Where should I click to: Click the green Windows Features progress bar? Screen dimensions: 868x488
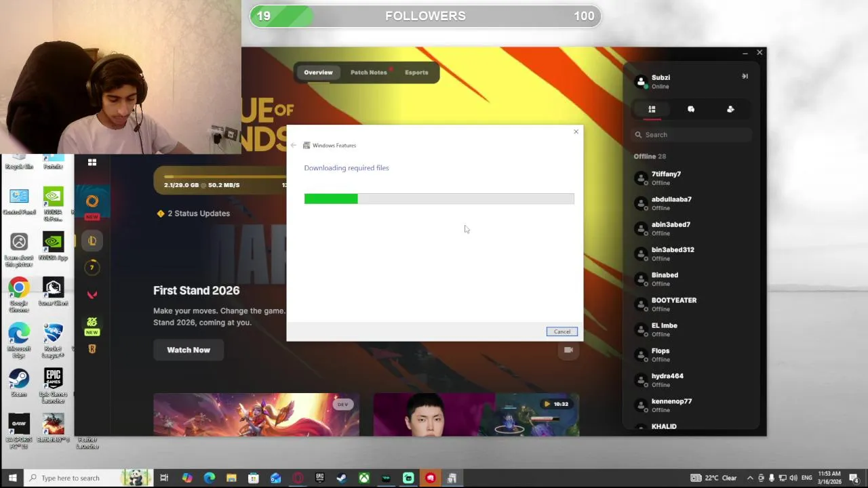pyautogui.click(x=439, y=199)
